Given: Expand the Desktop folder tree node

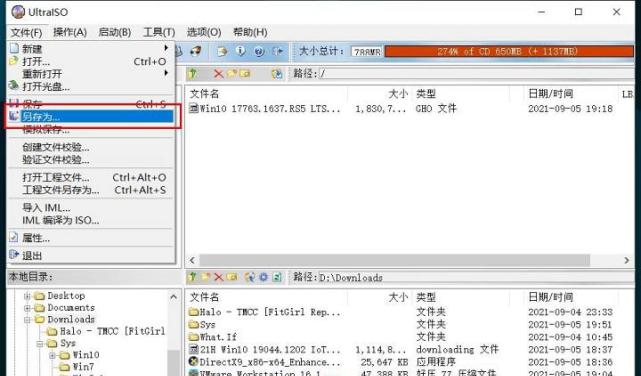Looking at the screenshot, I should pyautogui.click(x=27, y=296).
